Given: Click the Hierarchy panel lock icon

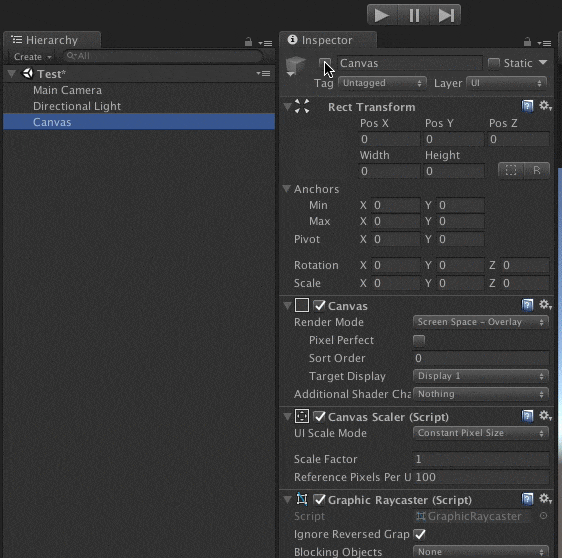Looking at the screenshot, I should (248, 42).
